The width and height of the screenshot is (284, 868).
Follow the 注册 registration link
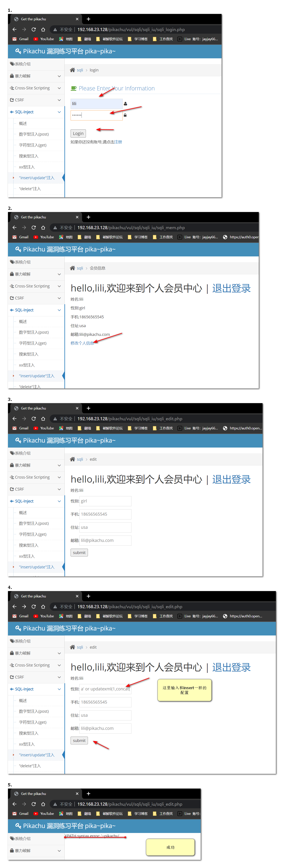click(118, 142)
